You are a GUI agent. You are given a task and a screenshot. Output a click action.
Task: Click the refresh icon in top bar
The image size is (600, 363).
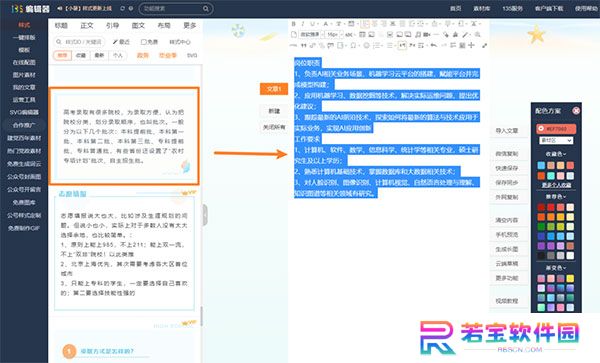pyautogui.click(x=122, y=8)
